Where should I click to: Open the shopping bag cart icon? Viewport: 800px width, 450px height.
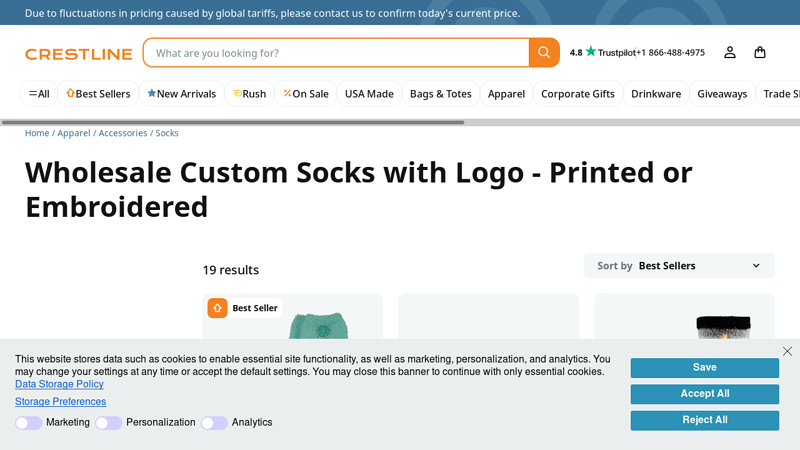(760, 53)
